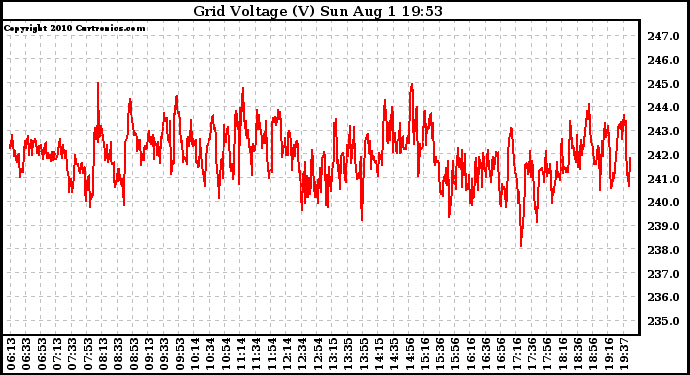The image size is (690, 375).
Task: Click the 07:33 time axis label
Action: click(73, 354)
